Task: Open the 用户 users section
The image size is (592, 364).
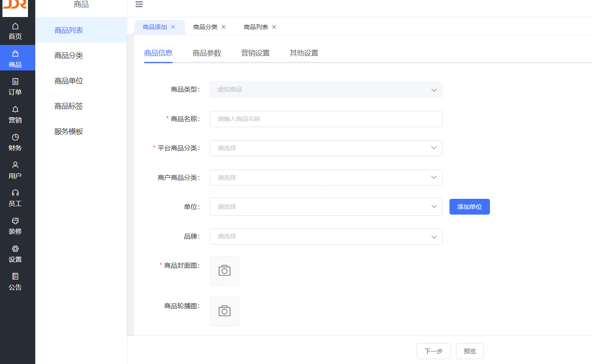Action: (15, 170)
